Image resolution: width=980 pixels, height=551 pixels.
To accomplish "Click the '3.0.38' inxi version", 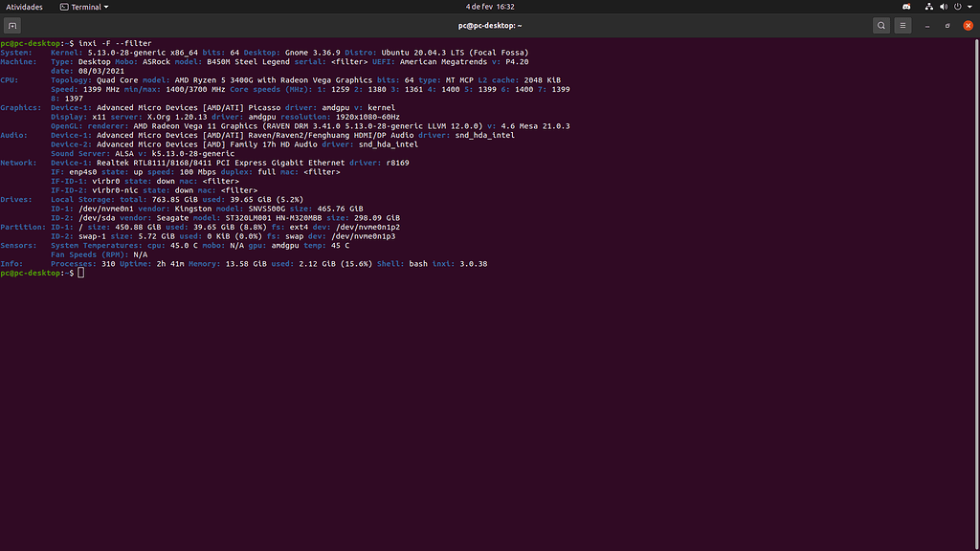I will point(473,264).
